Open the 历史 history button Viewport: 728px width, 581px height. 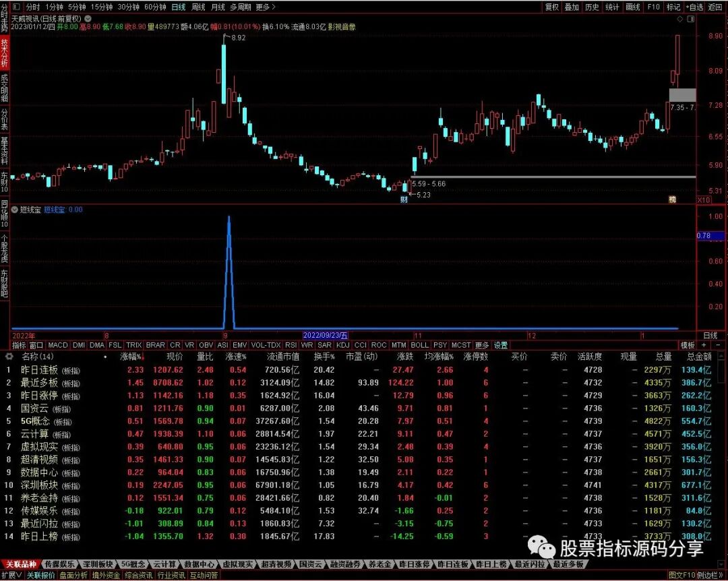pos(592,7)
